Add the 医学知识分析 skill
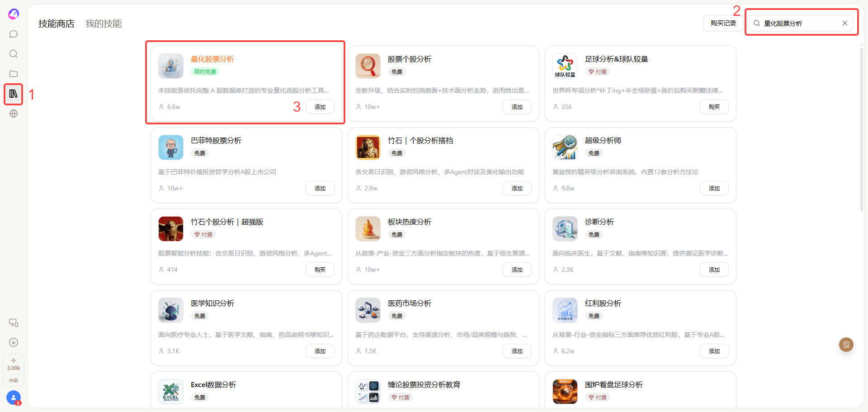The height and width of the screenshot is (412, 868). 320,351
